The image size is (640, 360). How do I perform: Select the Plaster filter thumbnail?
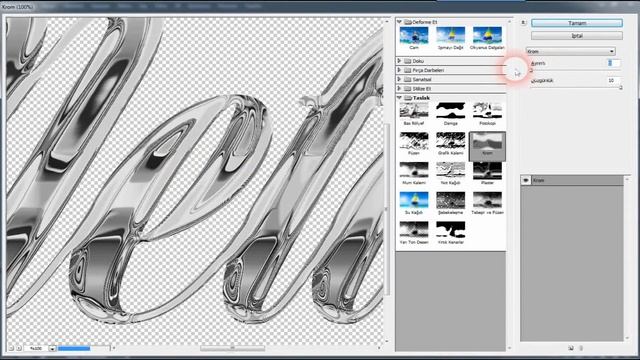[x=487, y=171]
